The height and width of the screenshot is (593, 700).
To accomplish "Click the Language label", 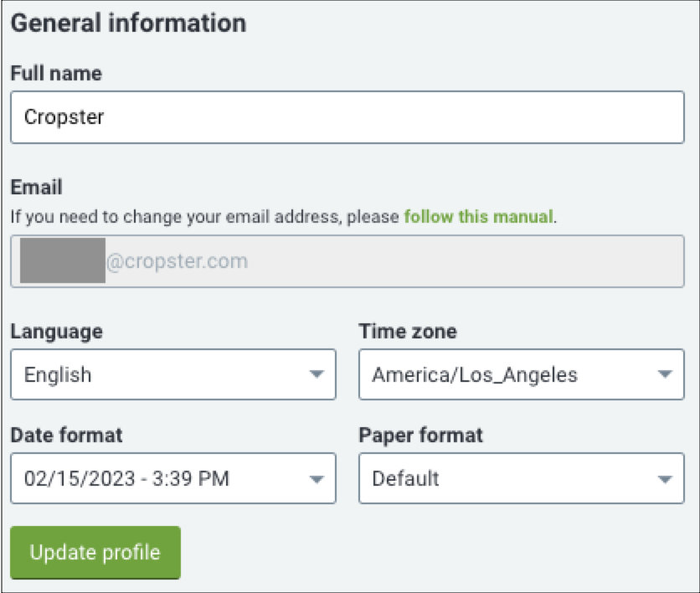I will click(57, 332).
